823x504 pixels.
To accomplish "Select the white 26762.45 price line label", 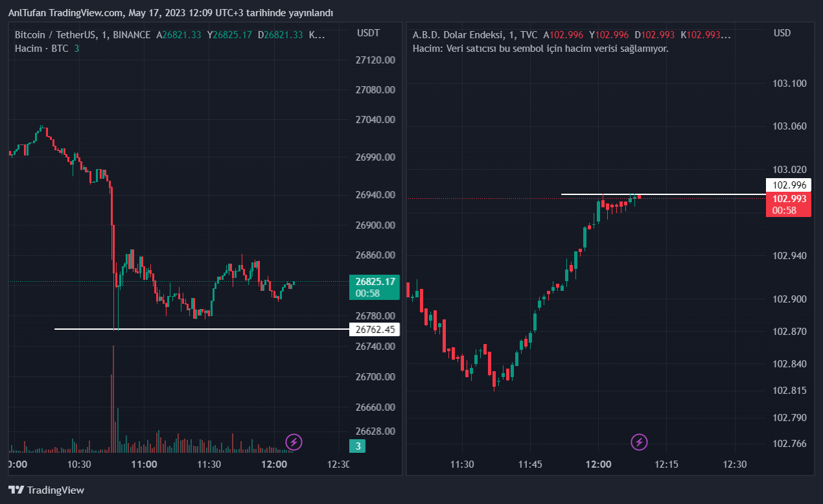I will point(375,329).
